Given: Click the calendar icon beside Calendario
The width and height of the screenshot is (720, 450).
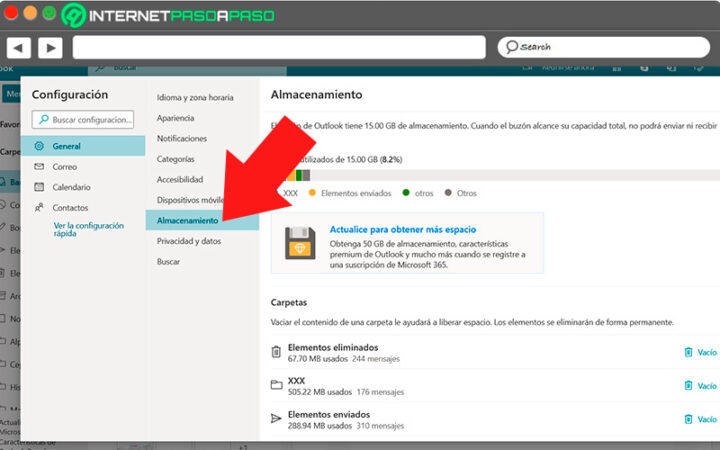Looking at the screenshot, I should 39,187.
